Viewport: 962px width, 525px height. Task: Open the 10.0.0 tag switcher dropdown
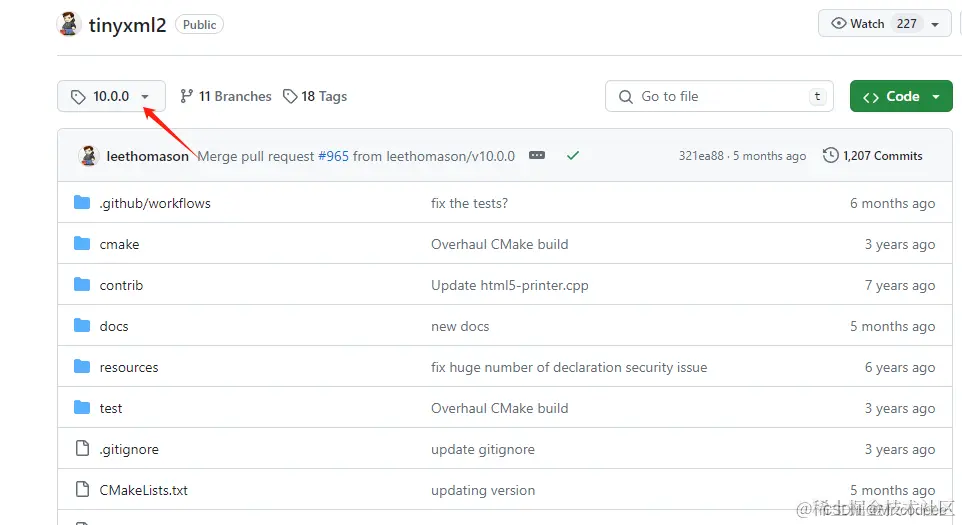click(111, 96)
